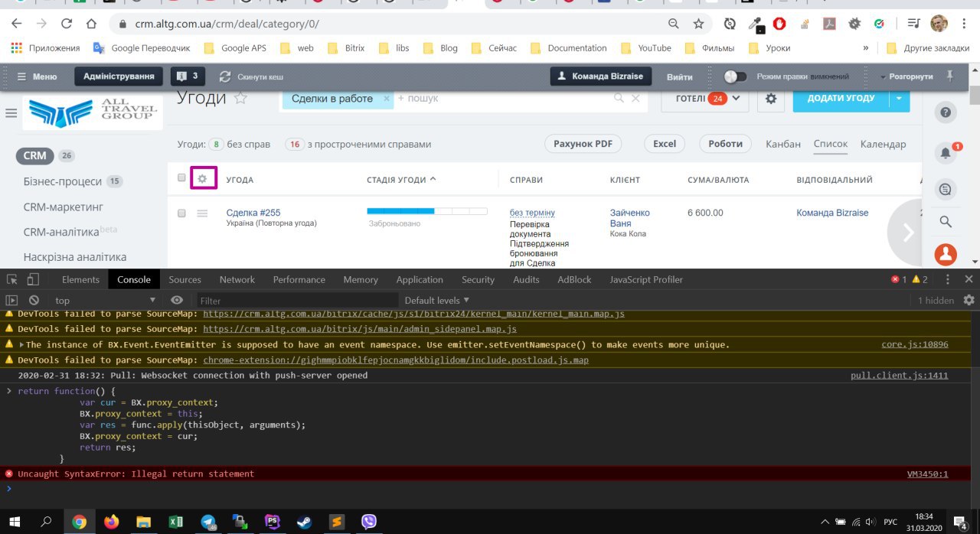980x534 pixels.
Task: Reload the page in Chrome
Action: (x=67, y=24)
